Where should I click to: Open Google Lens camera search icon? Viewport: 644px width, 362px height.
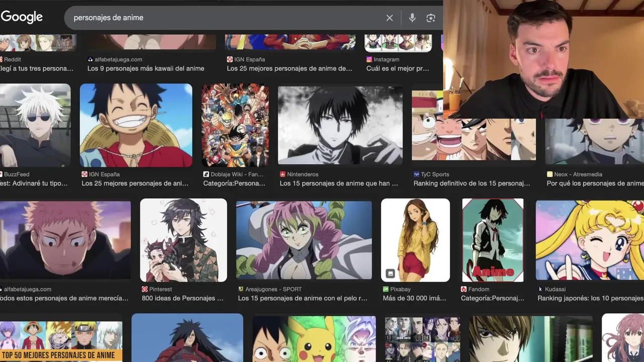pyautogui.click(x=431, y=18)
